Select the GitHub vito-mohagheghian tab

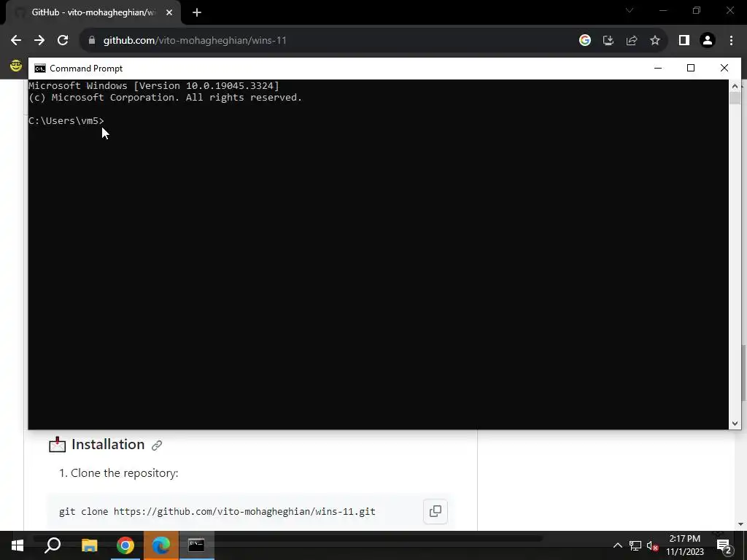click(93, 13)
